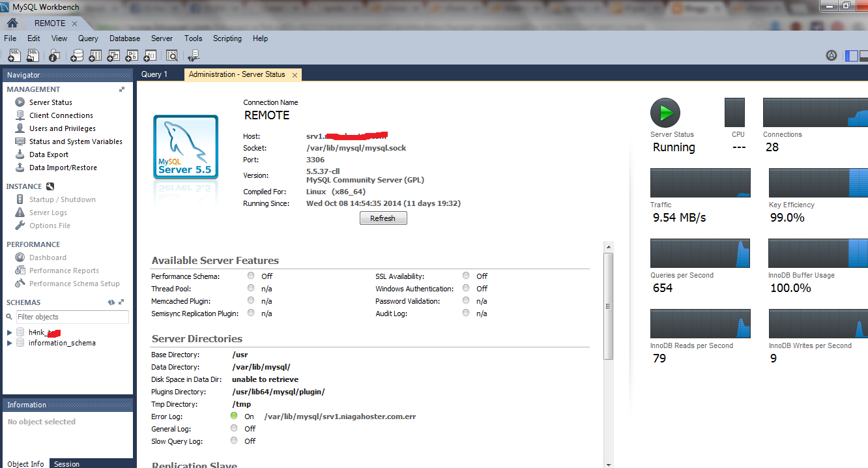Image resolution: width=868 pixels, height=468 pixels.
Task: Create a new schema in the connected server
Action: click(76, 55)
